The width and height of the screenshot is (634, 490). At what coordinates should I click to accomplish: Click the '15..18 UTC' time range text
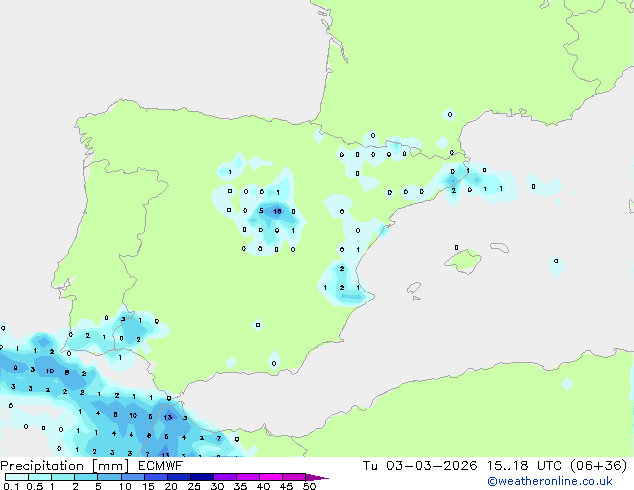pyautogui.click(x=524, y=466)
